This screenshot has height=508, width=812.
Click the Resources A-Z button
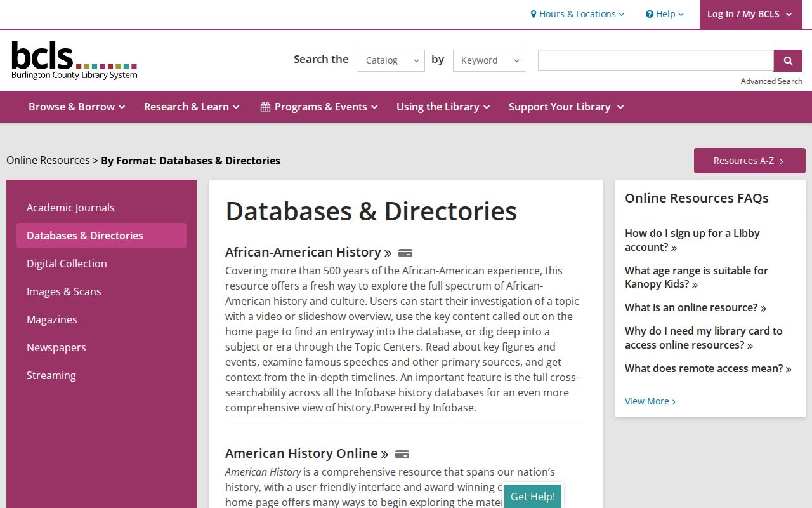(750, 161)
